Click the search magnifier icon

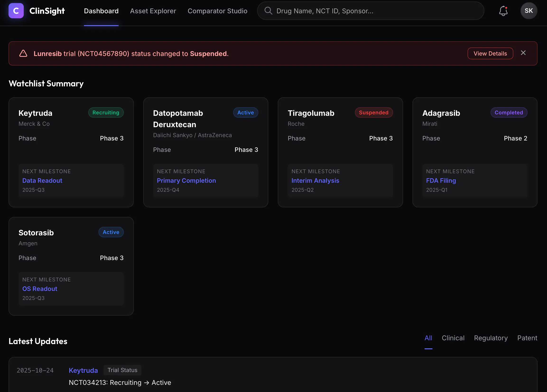pos(268,11)
